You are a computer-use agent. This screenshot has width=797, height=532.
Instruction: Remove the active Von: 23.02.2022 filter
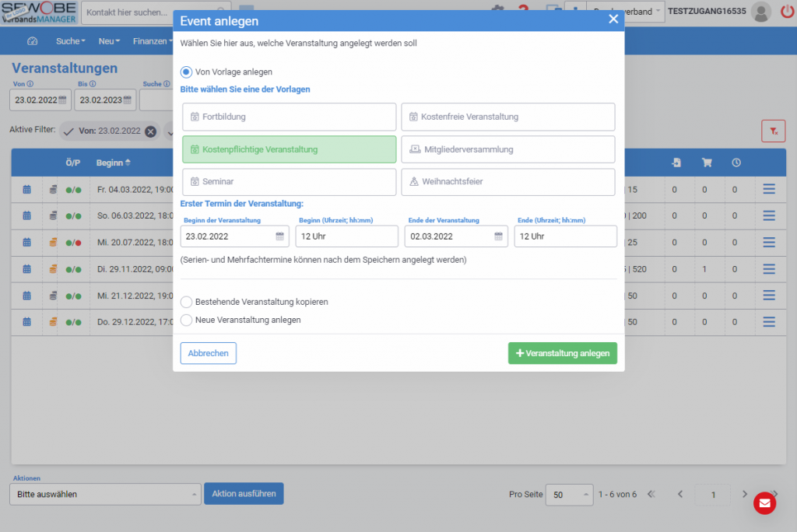point(150,131)
